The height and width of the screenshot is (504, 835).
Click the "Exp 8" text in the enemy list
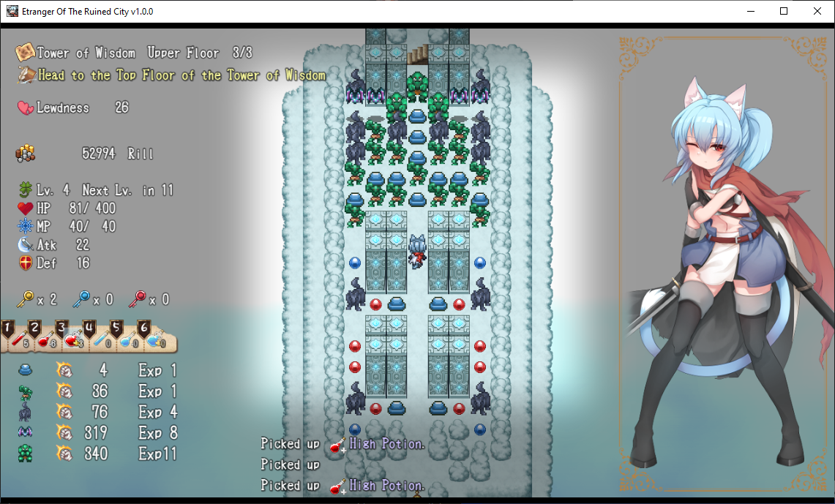pyautogui.click(x=157, y=433)
